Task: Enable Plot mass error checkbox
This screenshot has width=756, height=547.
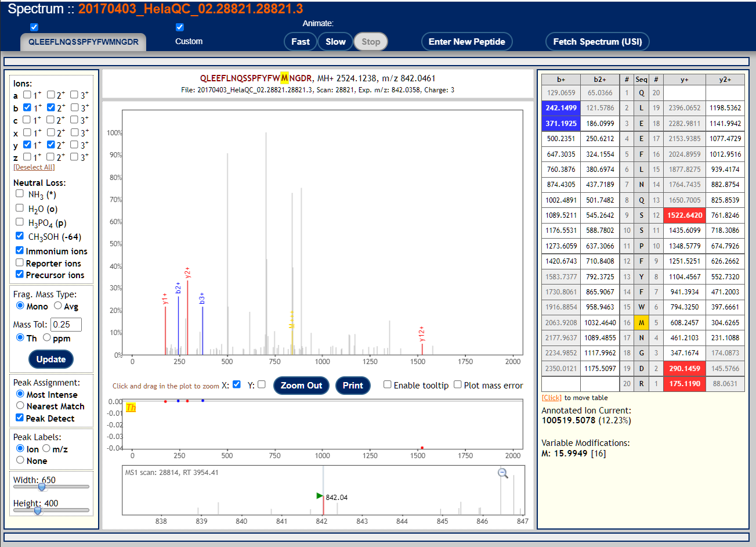Action: (x=458, y=384)
